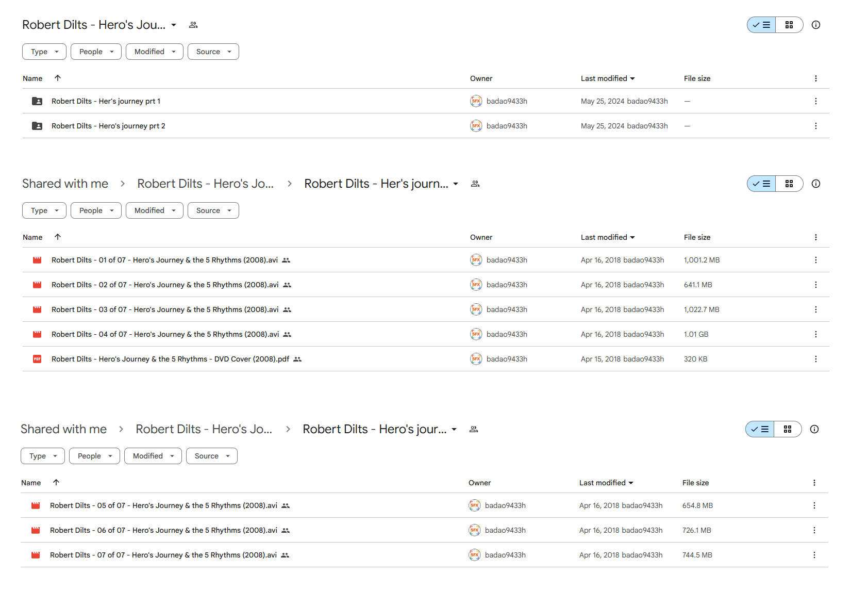
Task: Select the DVD Cover (2008).pdf file
Action: pyautogui.click(x=426, y=359)
